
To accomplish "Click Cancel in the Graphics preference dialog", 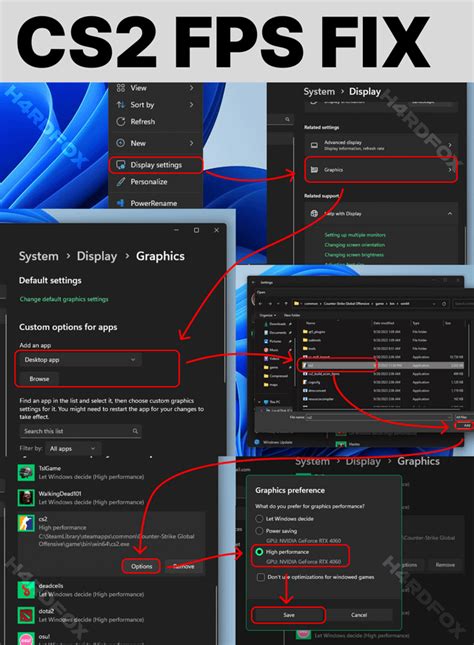I will click(x=359, y=615).
